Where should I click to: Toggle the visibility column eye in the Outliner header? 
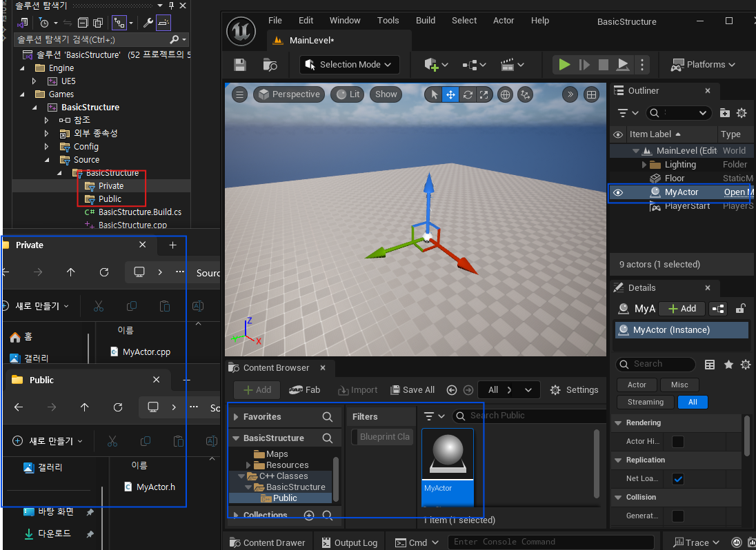617,135
